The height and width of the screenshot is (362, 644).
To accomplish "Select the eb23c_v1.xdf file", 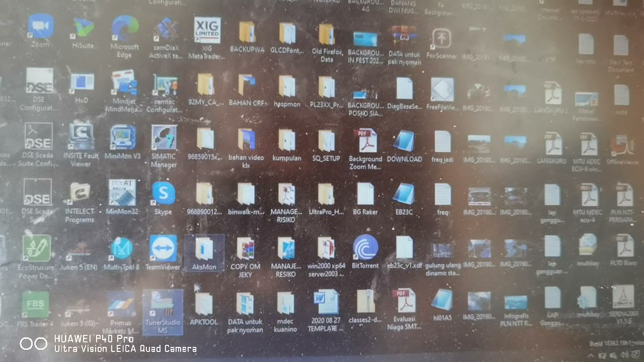I will (404, 253).
